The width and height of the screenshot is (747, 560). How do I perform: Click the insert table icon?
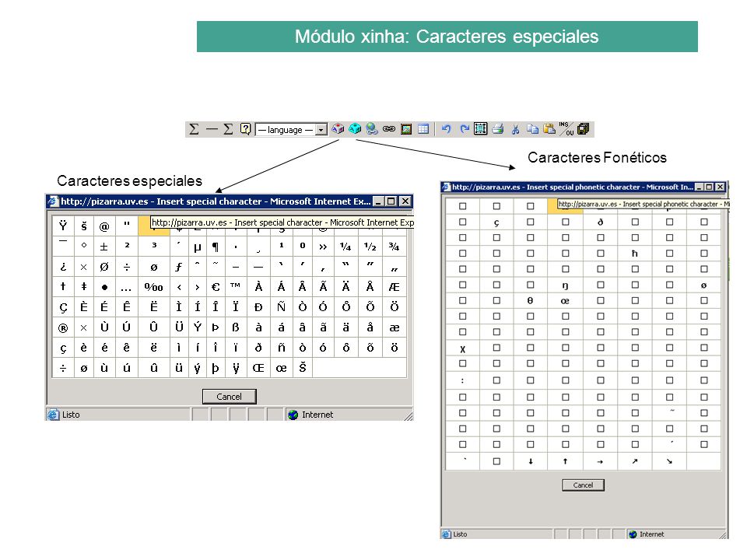click(423, 129)
